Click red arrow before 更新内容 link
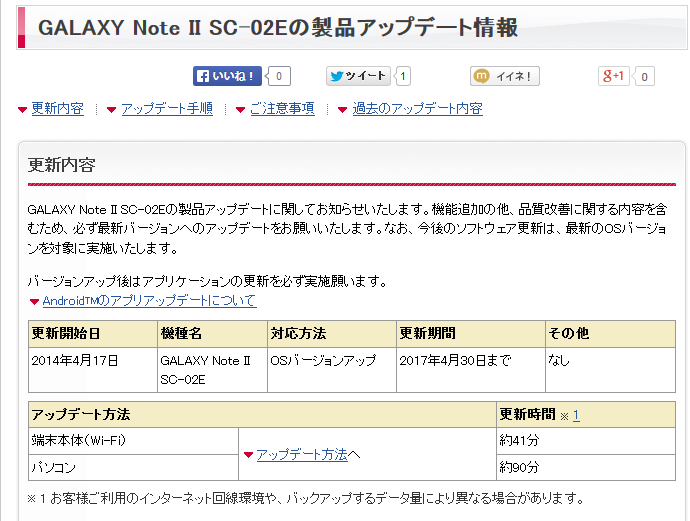This screenshot has height=521, width=690. pos(22,110)
